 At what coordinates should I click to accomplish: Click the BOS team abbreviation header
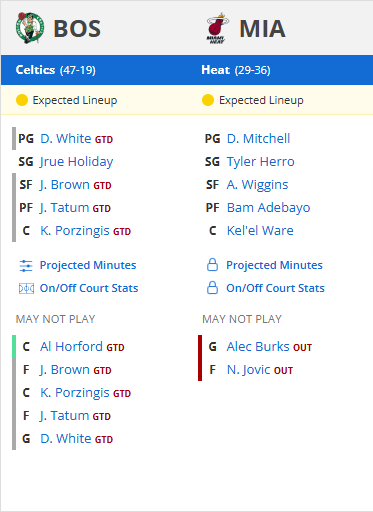click(77, 28)
